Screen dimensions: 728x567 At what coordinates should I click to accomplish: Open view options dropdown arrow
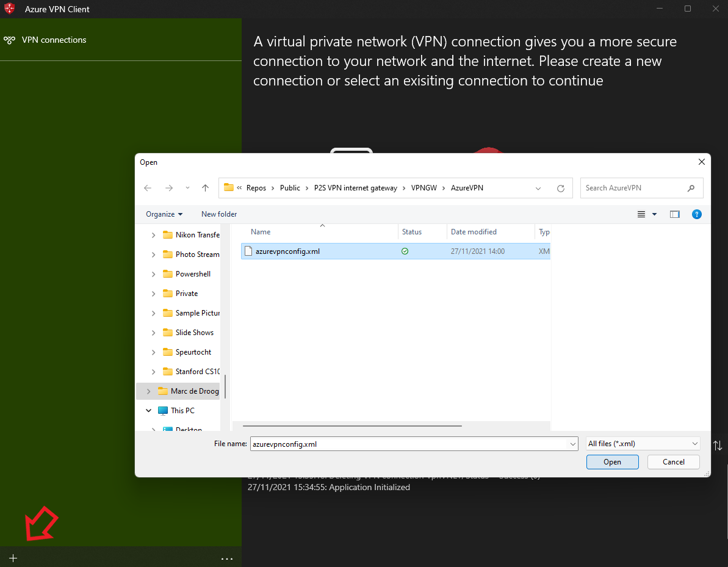tap(654, 214)
